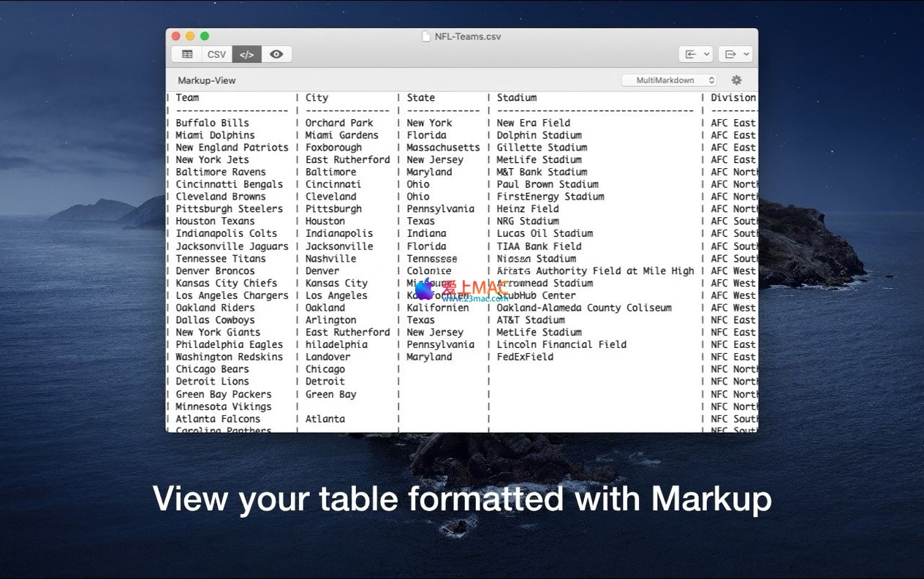
Task: Open the import dropdown in toolbar
Action: pos(695,54)
